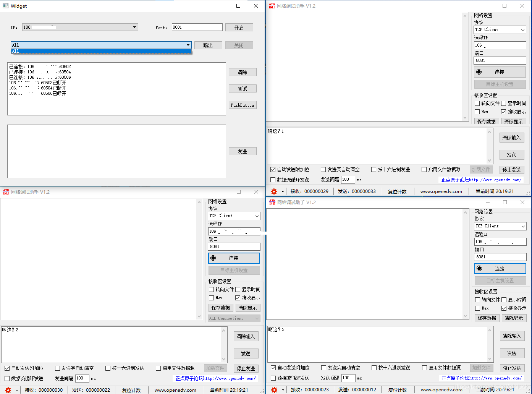Image resolution: width=532 pixels, height=394 pixels.
Task: Collapse the All client combo box in Widget
Action: (x=188, y=45)
